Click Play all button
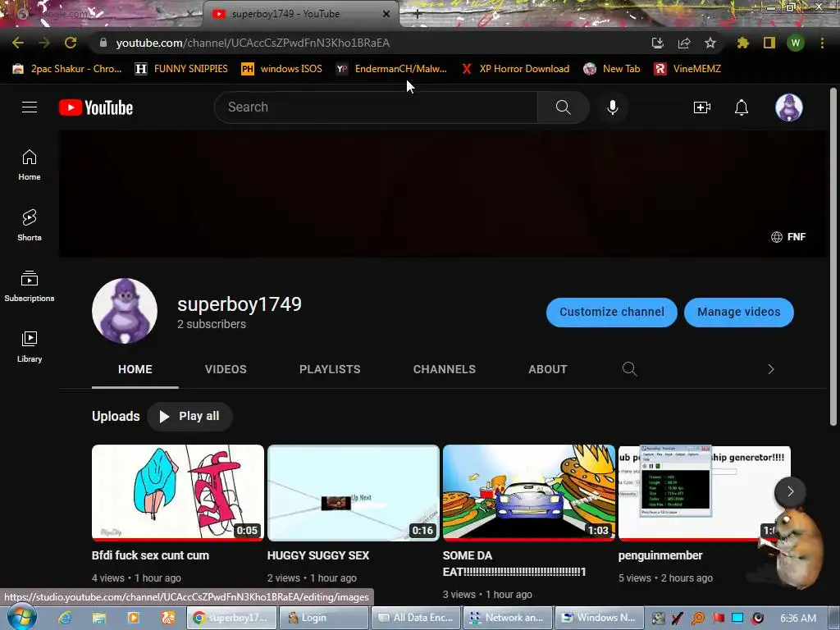 pyautogui.click(x=189, y=416)
